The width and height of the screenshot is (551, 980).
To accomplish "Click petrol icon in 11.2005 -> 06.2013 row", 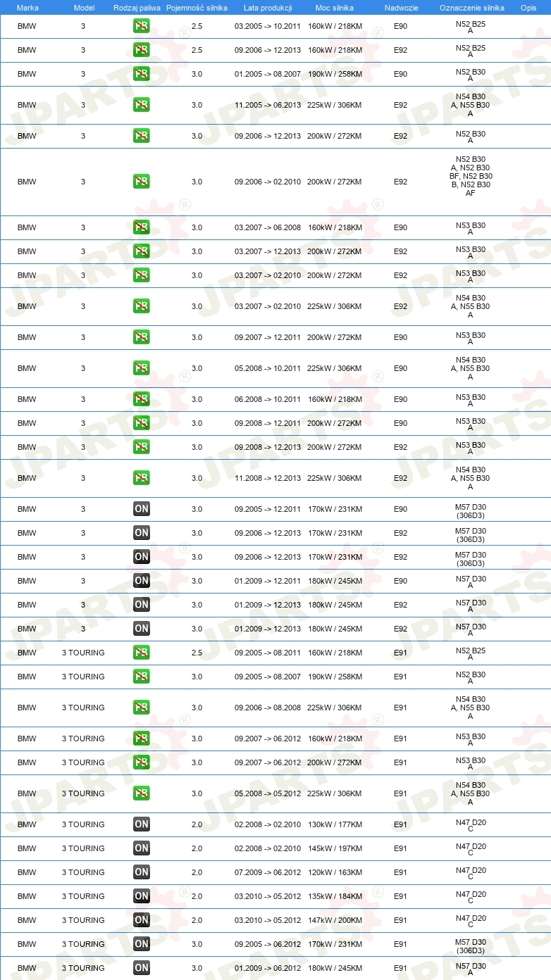I will (142, 106).
